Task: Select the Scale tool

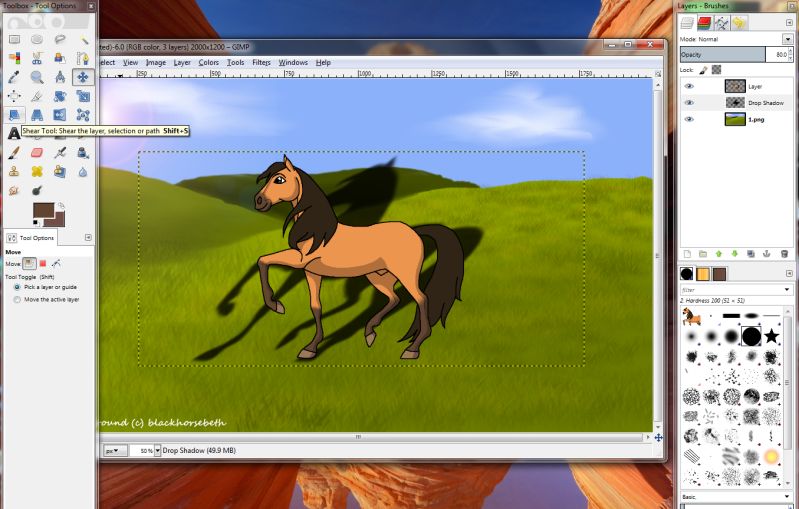Action: pyautogui.click(x=83, y=96)
